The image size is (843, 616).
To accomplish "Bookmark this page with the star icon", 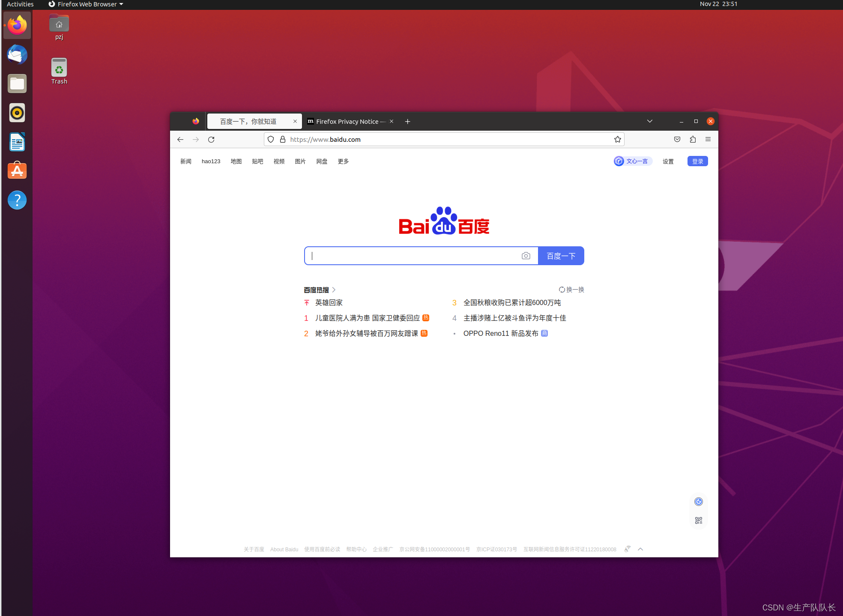I will click(x=617, y=140).
